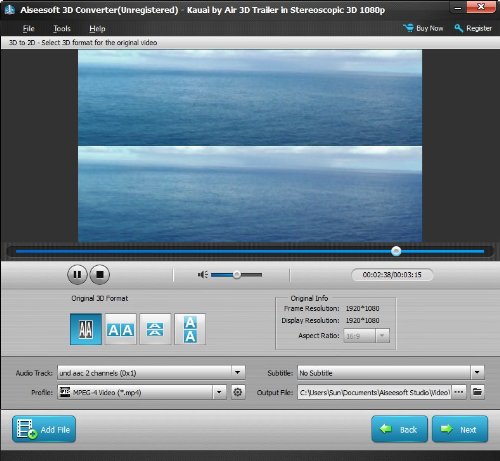This screenshot has width=500, height=461.
Task: Select top-and-bottom full 3D format
Action: point(190,329)
